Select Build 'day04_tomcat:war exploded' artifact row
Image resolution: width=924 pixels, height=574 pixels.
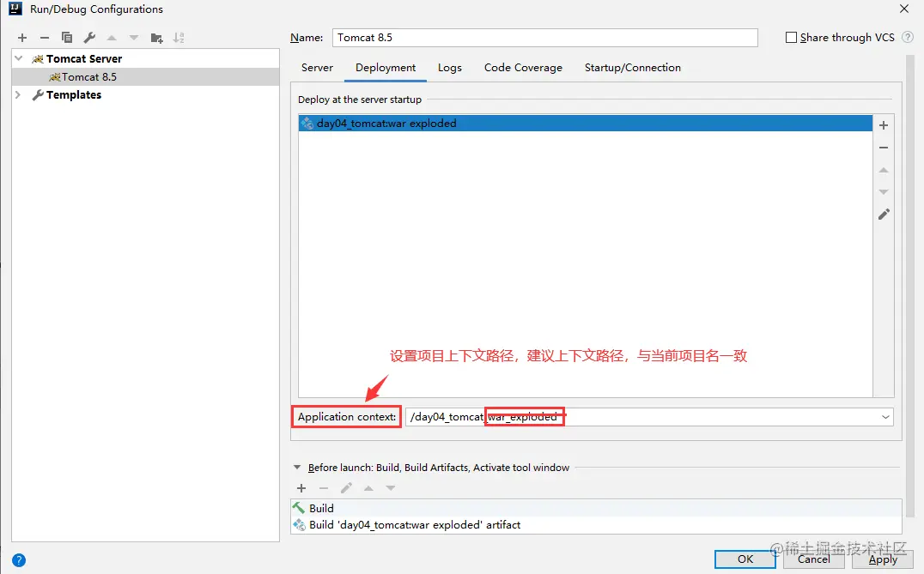pyautogui.click(x=596, y=524)
